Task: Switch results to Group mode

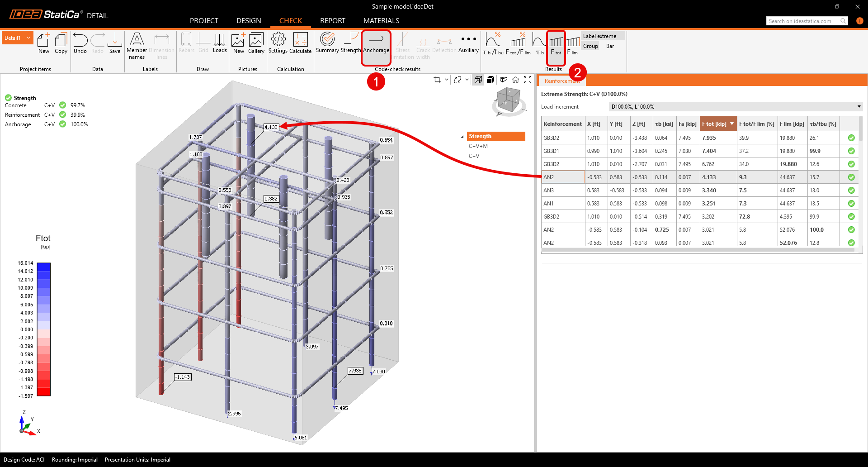Action: click(590, 46)
